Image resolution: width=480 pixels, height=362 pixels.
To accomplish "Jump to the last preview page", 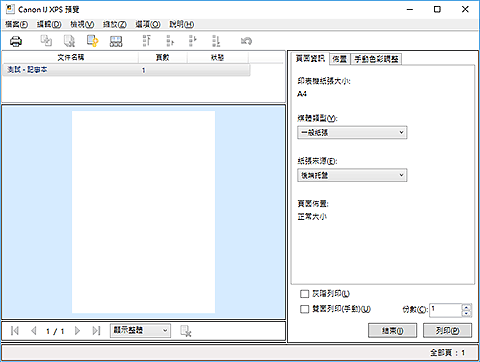I will click(96, 331).
